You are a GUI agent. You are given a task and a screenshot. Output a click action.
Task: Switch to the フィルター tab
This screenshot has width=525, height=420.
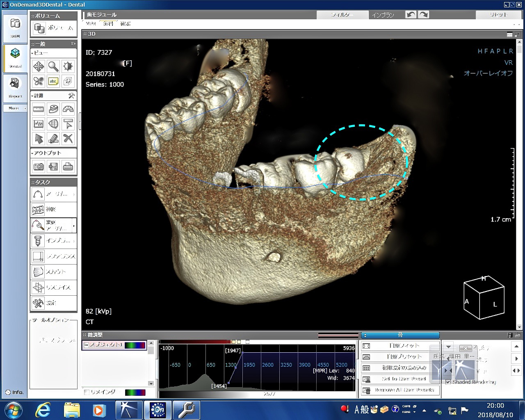[342, 15]
